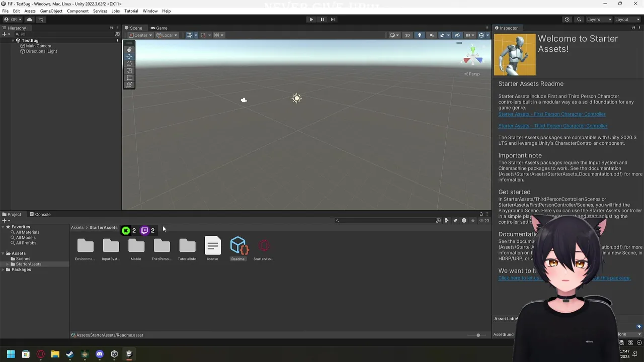644x362 pixels.
Task: Switch to the Game tab
Action: (x=159, y=28)
